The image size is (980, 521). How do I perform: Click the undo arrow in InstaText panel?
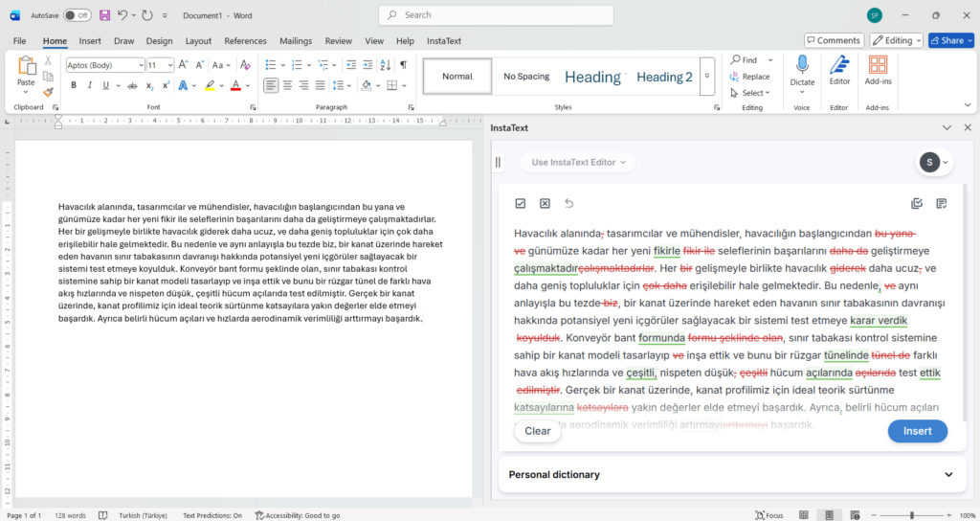pyautogui.click(x=569, y=203)
